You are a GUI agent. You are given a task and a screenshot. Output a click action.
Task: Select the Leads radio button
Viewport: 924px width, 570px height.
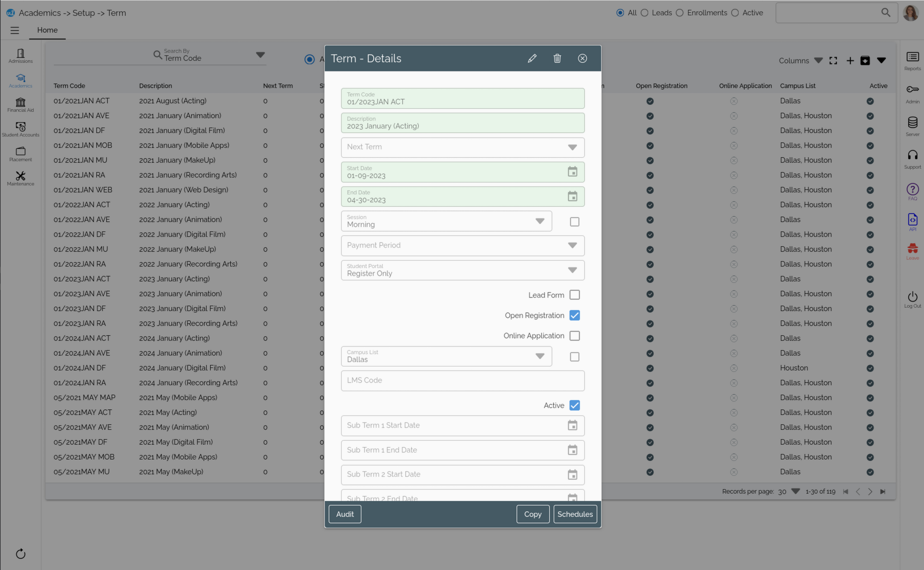click(645, 13)
